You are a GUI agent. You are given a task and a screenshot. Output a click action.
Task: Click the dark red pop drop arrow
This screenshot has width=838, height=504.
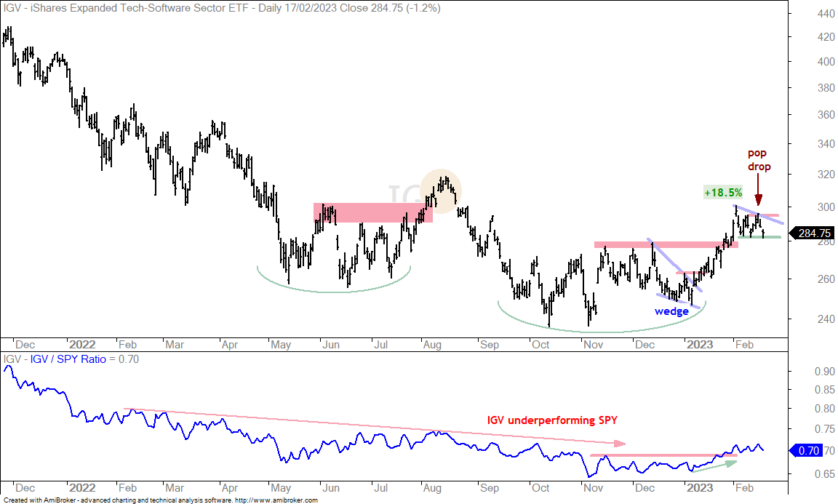[758, 189]
